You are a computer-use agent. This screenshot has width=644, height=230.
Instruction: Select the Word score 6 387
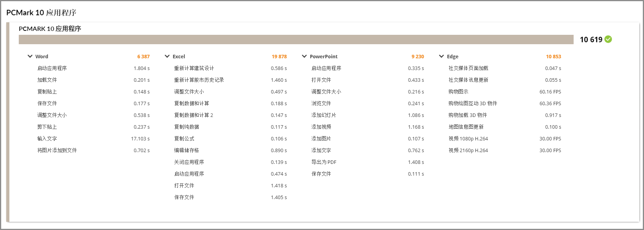click(x=143, y=57)
